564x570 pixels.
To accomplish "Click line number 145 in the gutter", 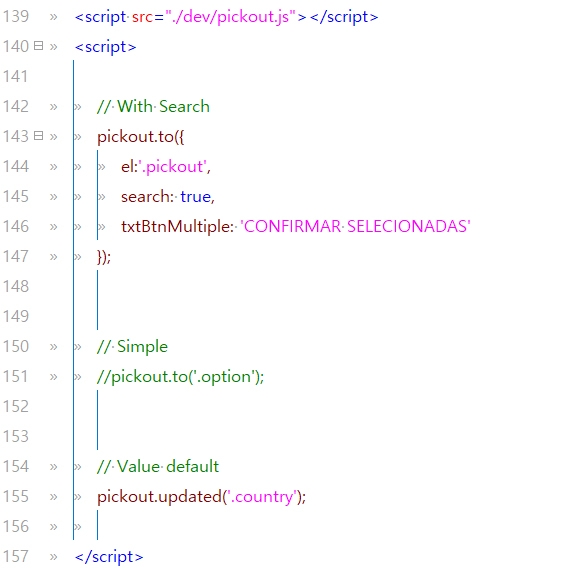I will click(16, 197).
